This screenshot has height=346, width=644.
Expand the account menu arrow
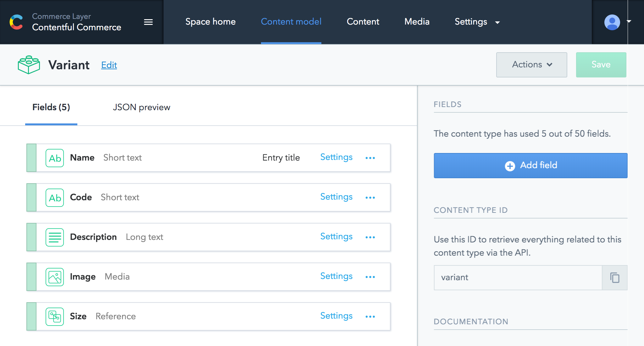(629, 21)
